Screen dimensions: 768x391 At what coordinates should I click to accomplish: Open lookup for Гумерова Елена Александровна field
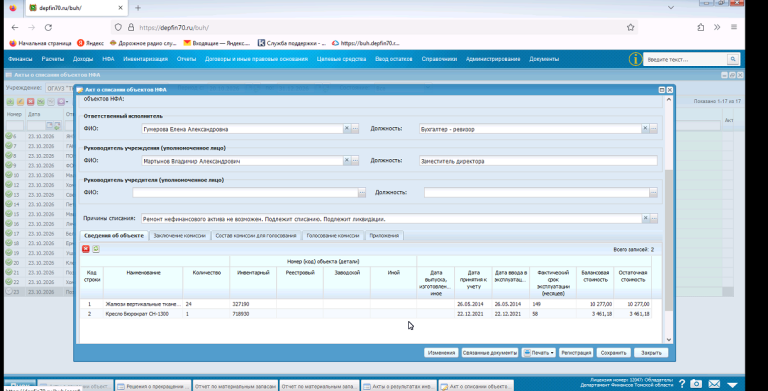(355, 128)
